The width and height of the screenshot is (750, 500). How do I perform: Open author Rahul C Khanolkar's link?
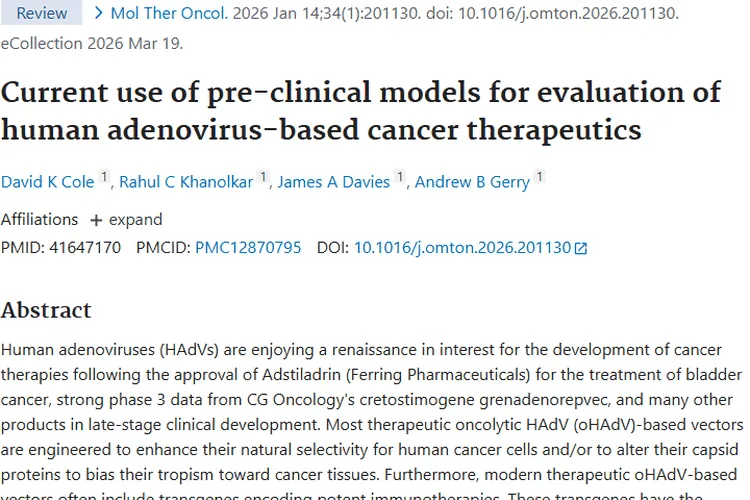click(x=186, y=181)
